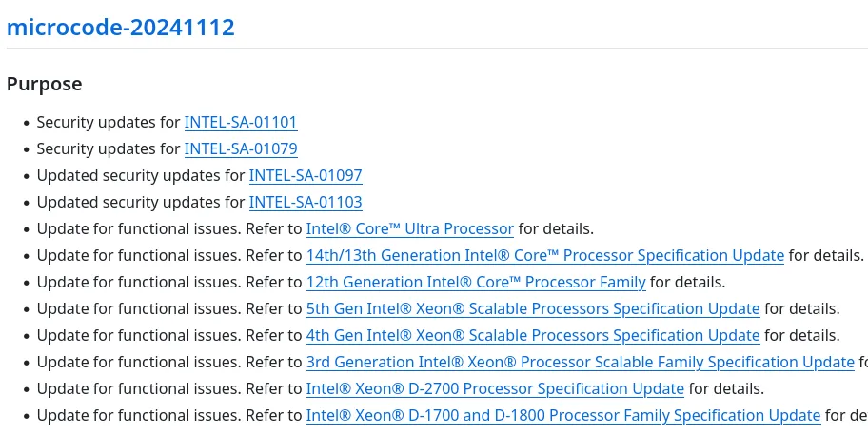Open the microcode-20241112 release title link
Image resolution: width=868 pixels, height=435 pixels.
(121, 28)
